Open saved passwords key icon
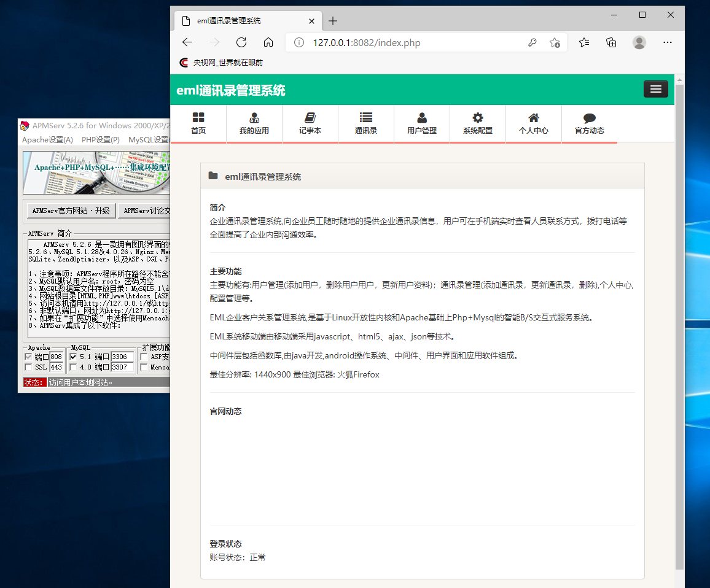710x588 pixels. [532, 42]
